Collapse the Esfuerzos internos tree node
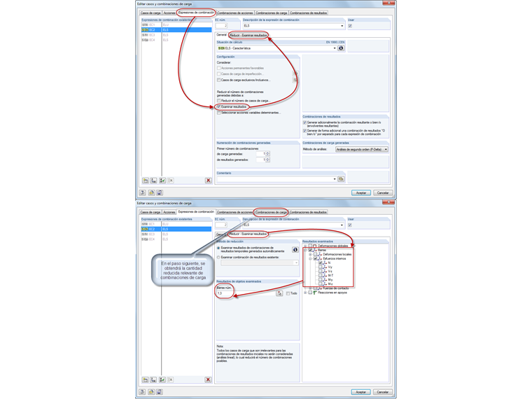The width and height of the screenshot is (532, 399). [x=310, y=258]
